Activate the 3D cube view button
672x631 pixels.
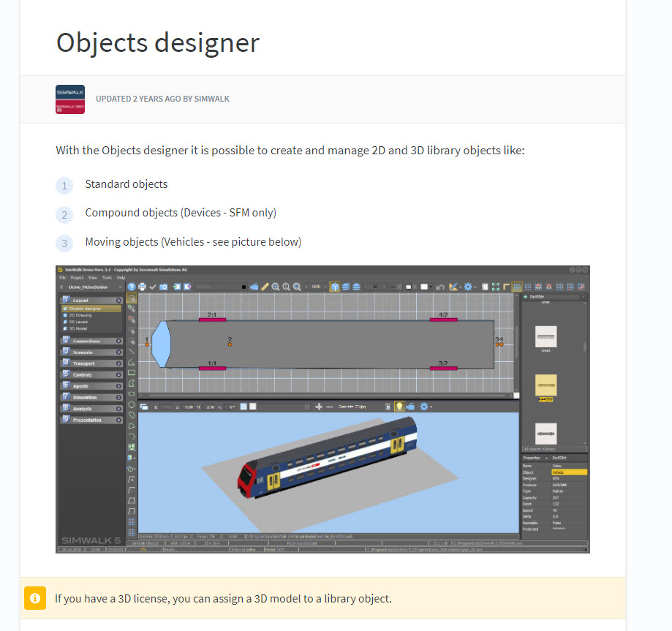click(335, 287)
